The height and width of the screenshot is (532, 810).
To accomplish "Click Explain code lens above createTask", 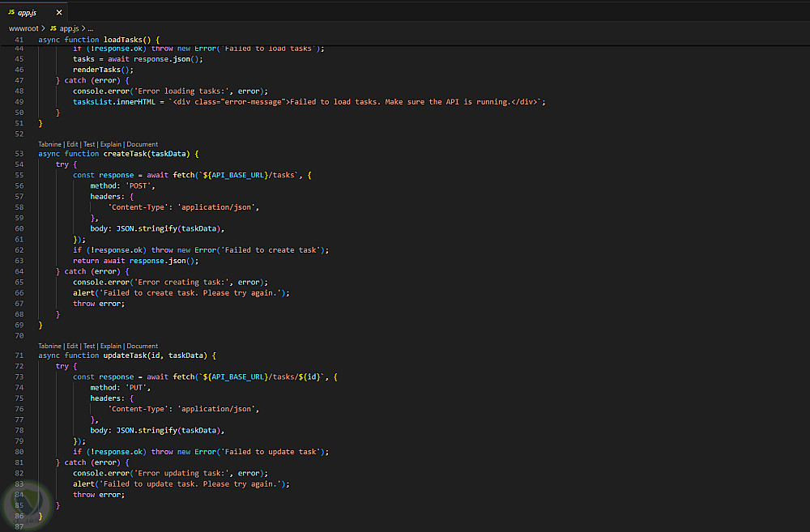I will click(111, 144).
